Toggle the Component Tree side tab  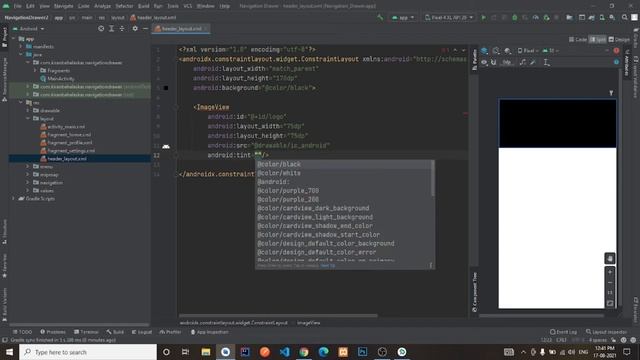pyautogui.click(x=474, y=292)
